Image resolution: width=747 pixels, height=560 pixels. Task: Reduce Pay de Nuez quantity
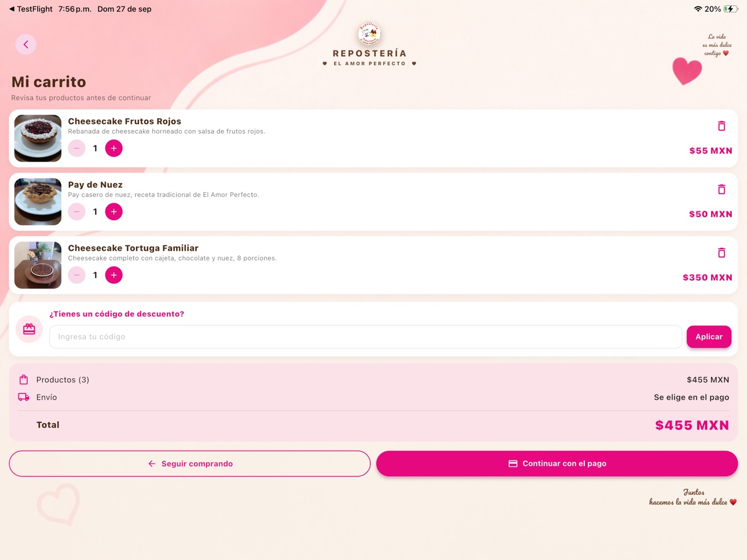point(76,212)
